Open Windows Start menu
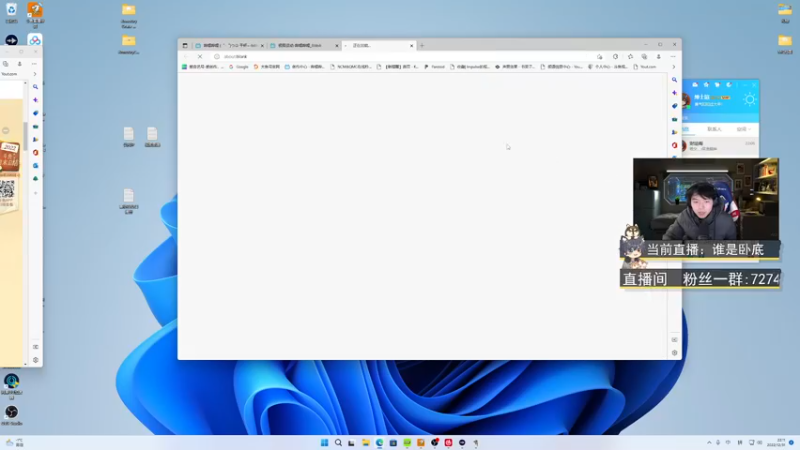Viewport: 800px width, 450px height. (324, 442)
